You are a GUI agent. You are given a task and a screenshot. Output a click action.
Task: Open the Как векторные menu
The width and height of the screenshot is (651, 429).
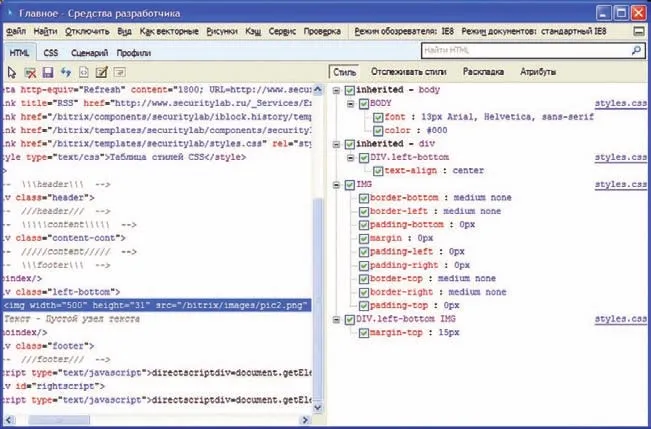tap(169, 32)
